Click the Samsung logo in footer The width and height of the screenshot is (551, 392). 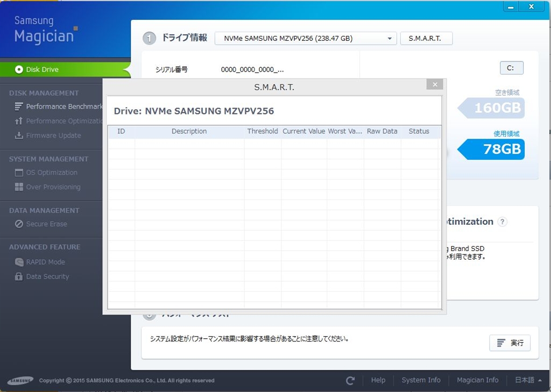pos(21,380)
